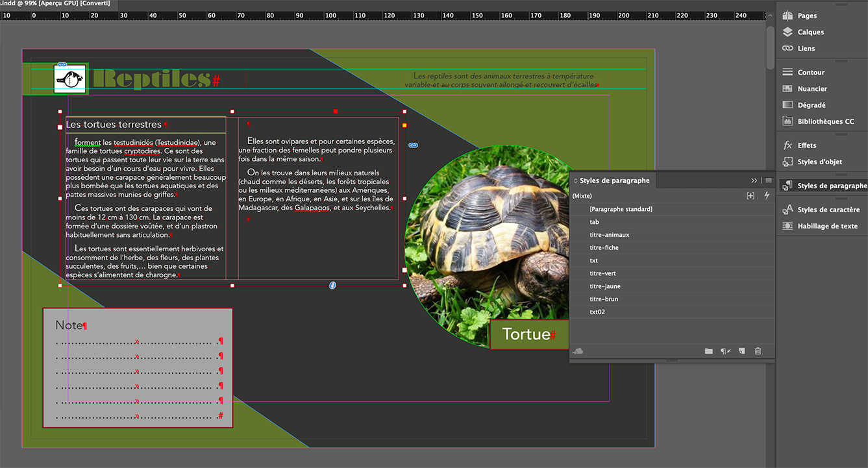Click the clear overrides in selection icon
868x468 pixels.
tap(725, 351)
